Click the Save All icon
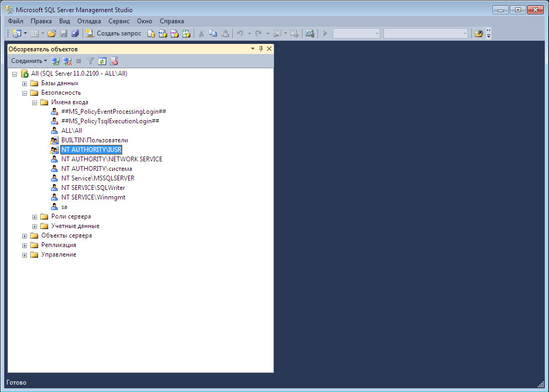The height and width of the screenshot is (392, 549). coord(75,33)
